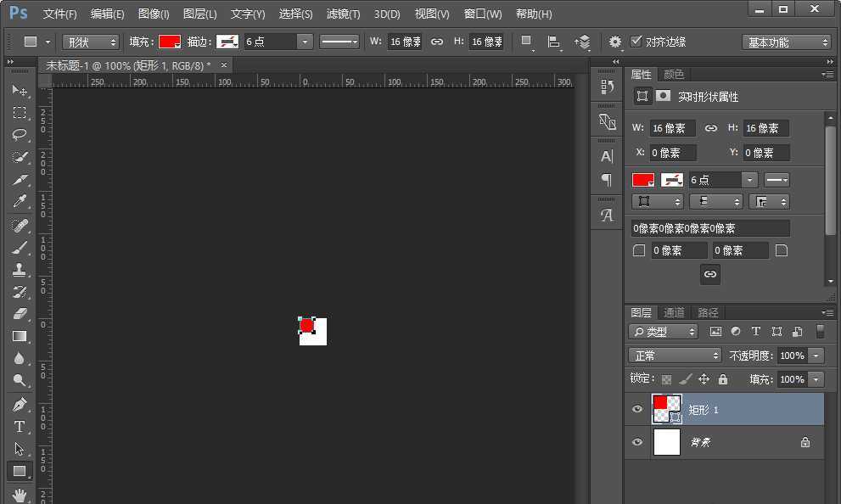
Task: Activate the Horizontal Type tool
Action: pyautogui.click(x=20, y=427)
